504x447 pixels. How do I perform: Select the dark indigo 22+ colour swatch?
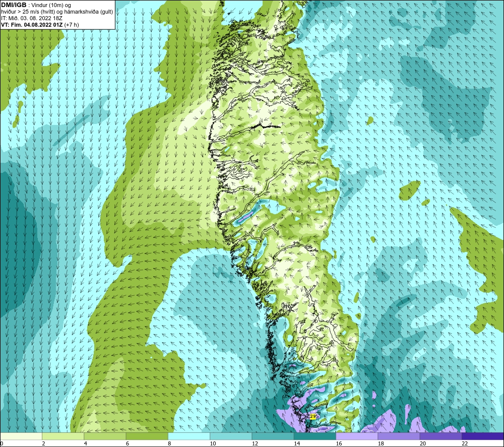click(x=483, y=436)
